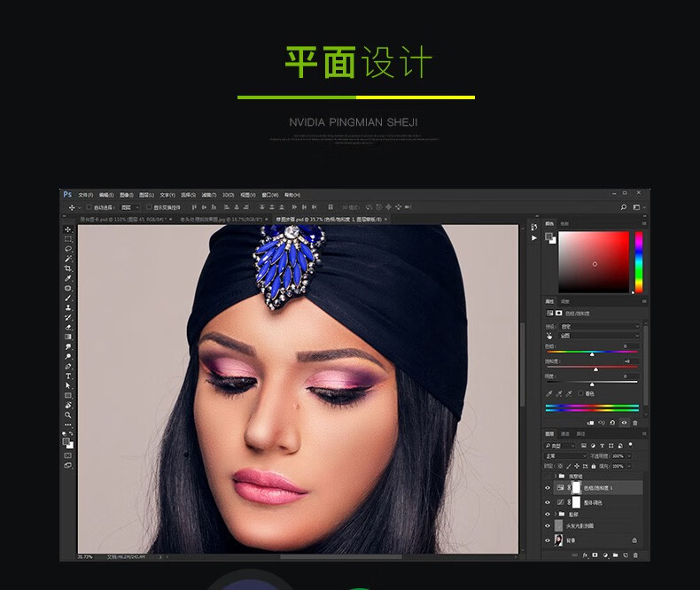Open the Help (H) menu
This screenshot has width=700, height=590.
[x=292, y=195]
